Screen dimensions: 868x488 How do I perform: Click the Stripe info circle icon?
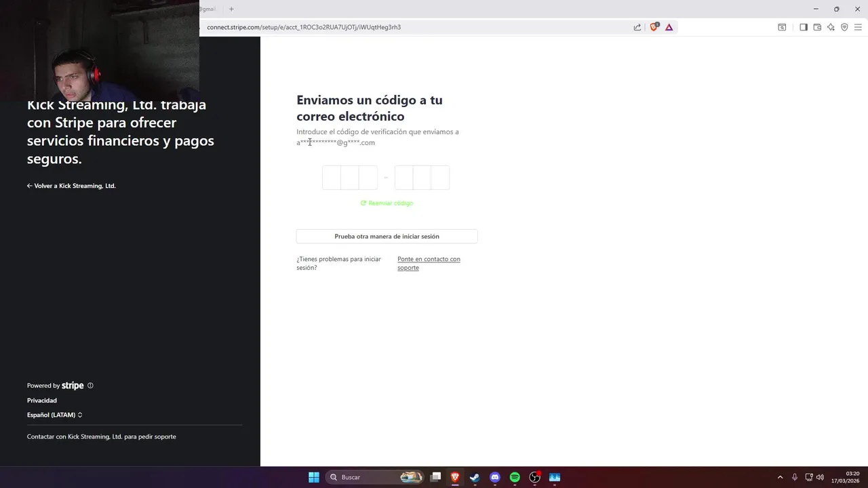90,386
